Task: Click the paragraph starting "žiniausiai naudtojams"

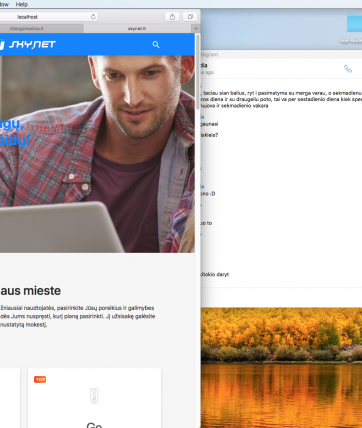Action: [x=77, y=316]
